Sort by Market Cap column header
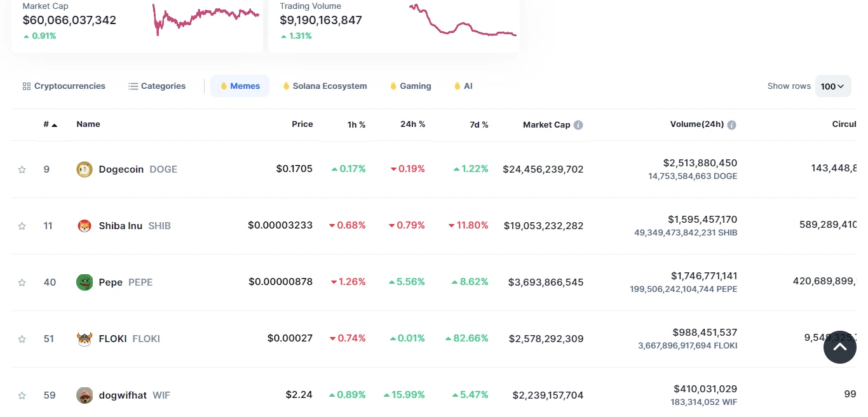 [546, 125]
